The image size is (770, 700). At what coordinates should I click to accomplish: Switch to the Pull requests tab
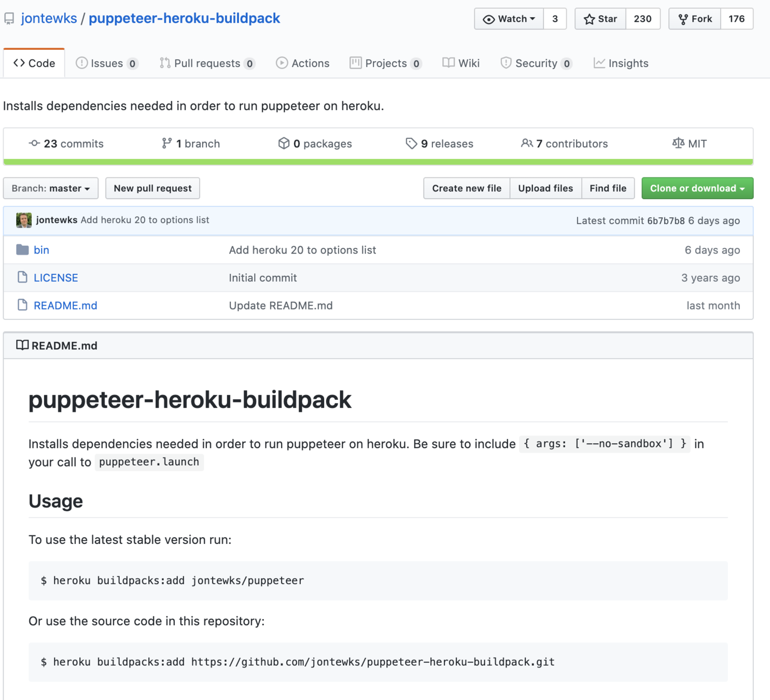tap(207, 63)
